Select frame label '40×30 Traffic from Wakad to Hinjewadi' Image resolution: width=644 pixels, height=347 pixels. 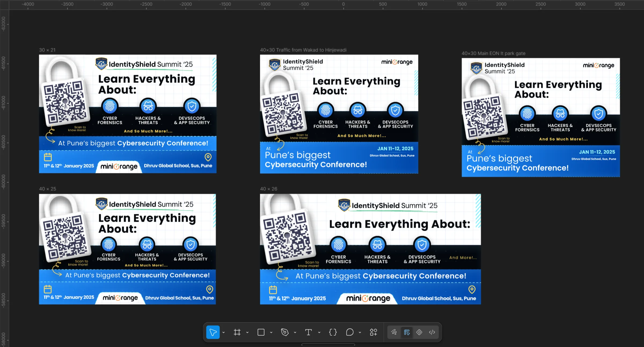[x=303, y=50]
